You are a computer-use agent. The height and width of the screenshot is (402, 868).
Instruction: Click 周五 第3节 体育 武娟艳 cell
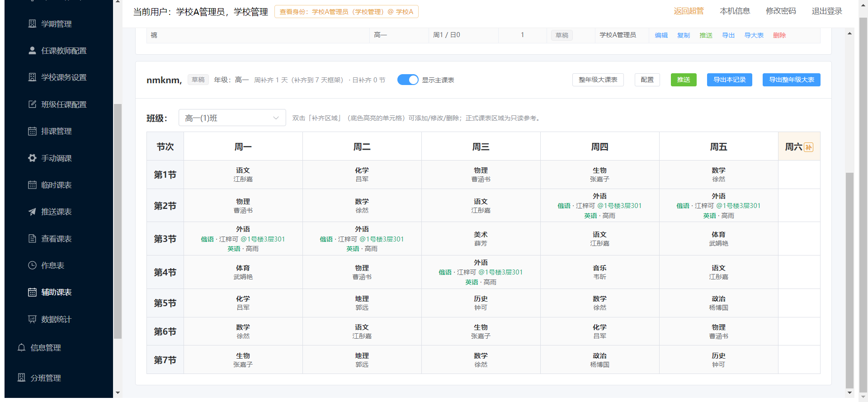pos(718,239)
